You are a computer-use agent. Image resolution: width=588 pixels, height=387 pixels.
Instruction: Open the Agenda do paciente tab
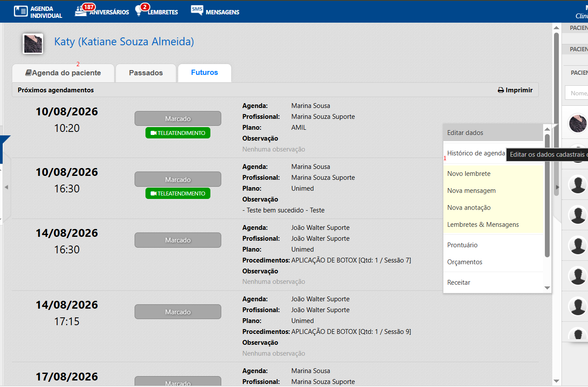63,73
